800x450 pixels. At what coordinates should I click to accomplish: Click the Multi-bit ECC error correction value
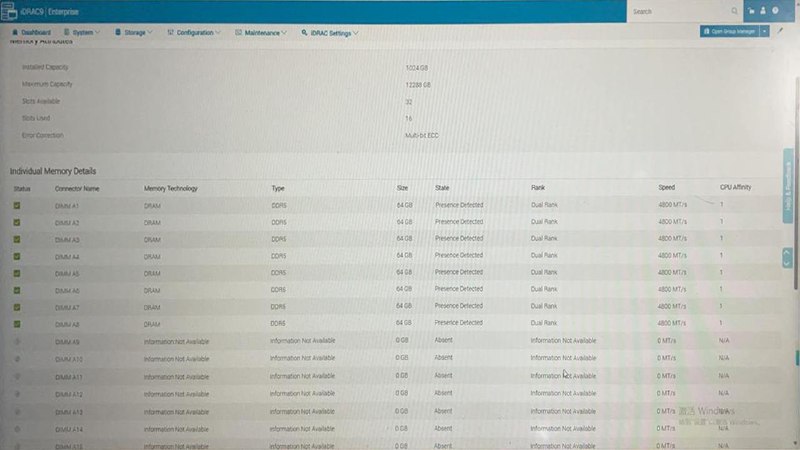pos(421,136)
